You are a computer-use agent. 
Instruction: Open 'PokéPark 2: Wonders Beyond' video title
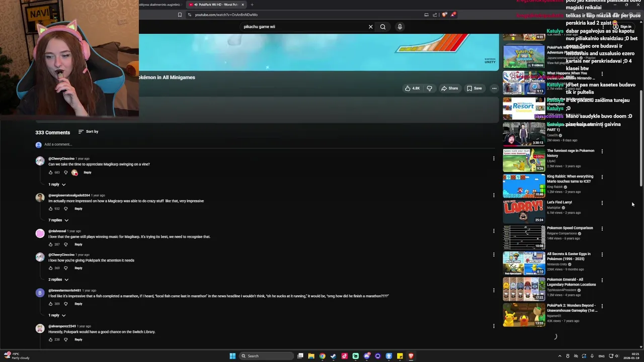(572, 308)
